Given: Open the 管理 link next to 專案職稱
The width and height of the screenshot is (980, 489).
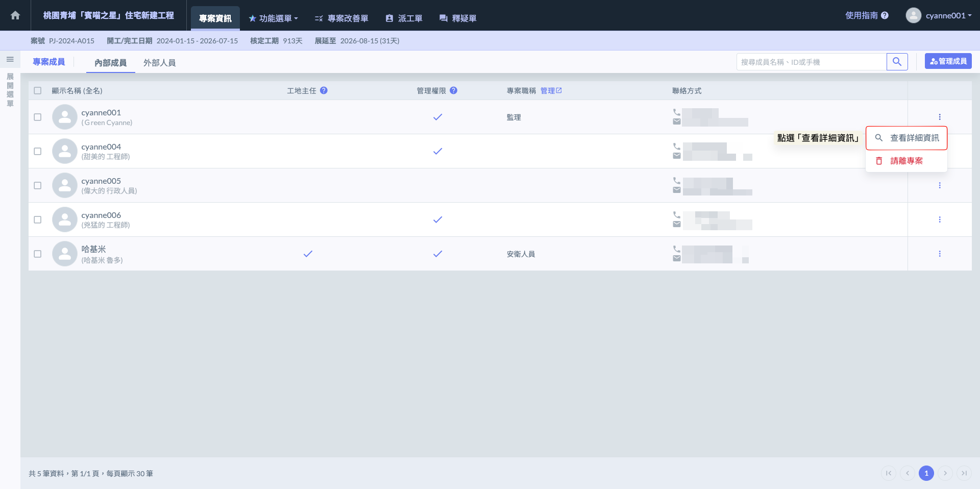Looking at the screenshot, I should click(551, 90).
